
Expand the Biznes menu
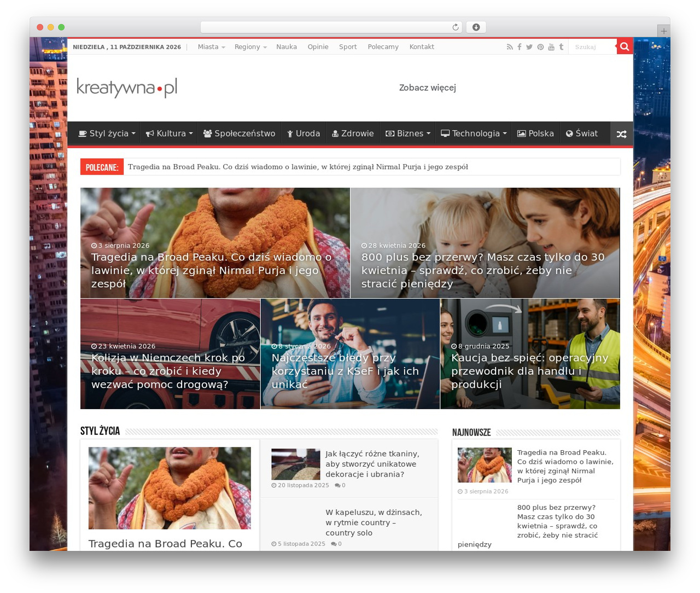[407, 133]
